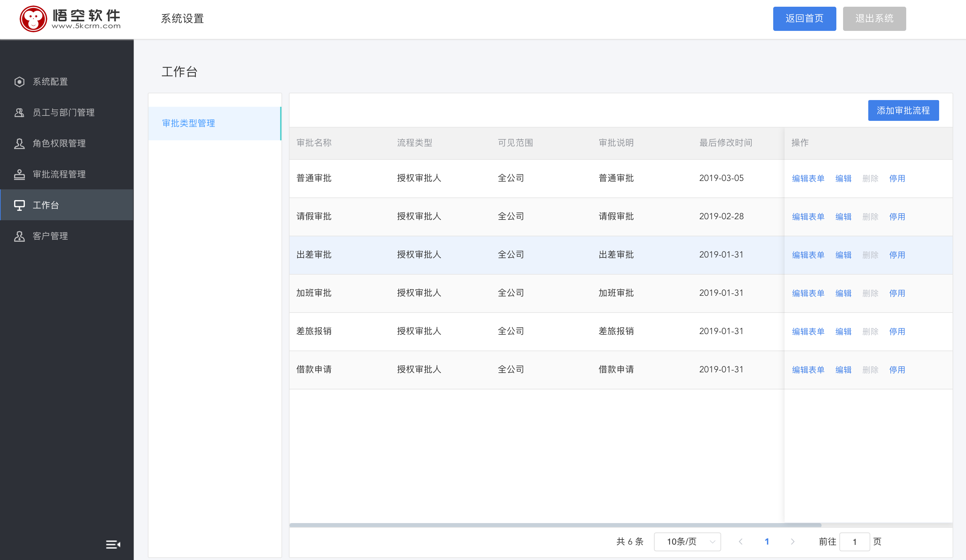This screenshot has height=560, width=966.
Task: Click the 差旅报销 name cell
Action: pyautogui.click(x=314, y=331)
